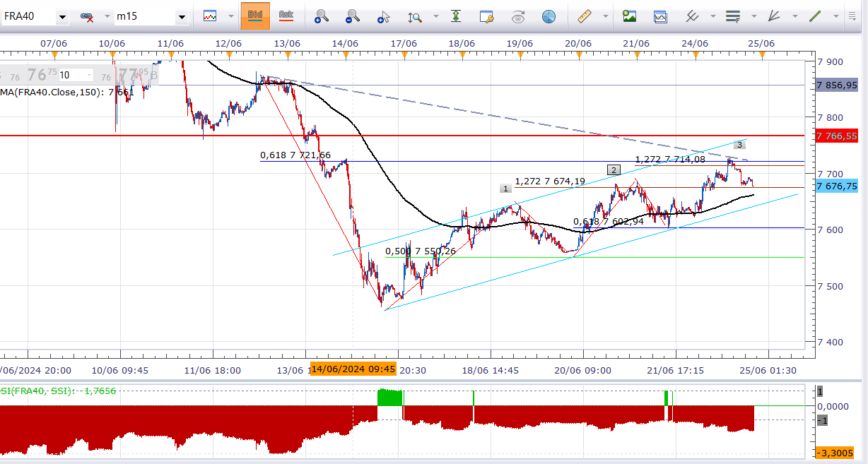Click the zoom in magnifier icon
Viewport: 868px width, 464px height.
[x=322, y=16]
